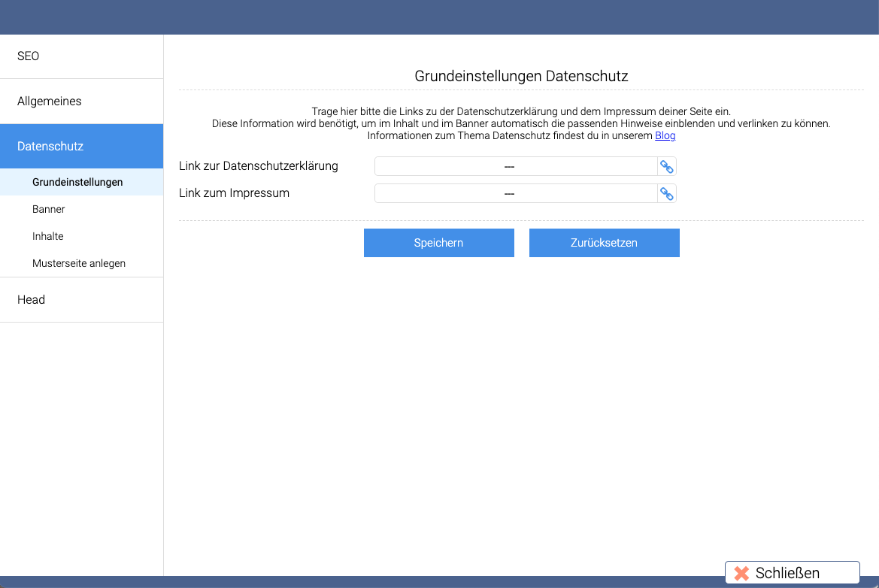This screenshot has width=879, height=588.
Task: Follow the Blog hyperlink
Action: click(665, 135)
